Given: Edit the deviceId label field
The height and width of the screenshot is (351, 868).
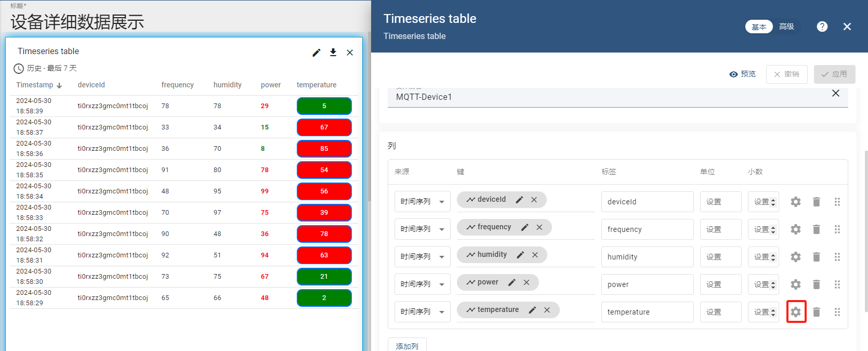Looking at the screenshot, I should pos(647,202).
